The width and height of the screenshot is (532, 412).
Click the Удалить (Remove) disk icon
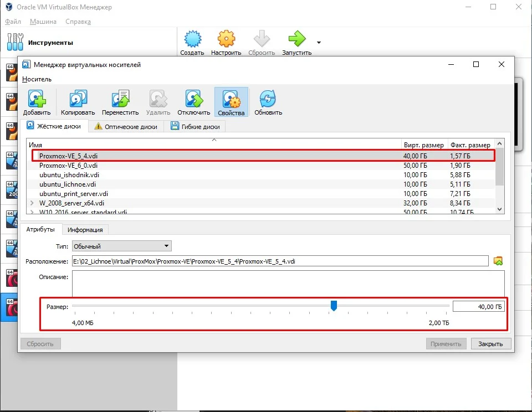point(158,99)
